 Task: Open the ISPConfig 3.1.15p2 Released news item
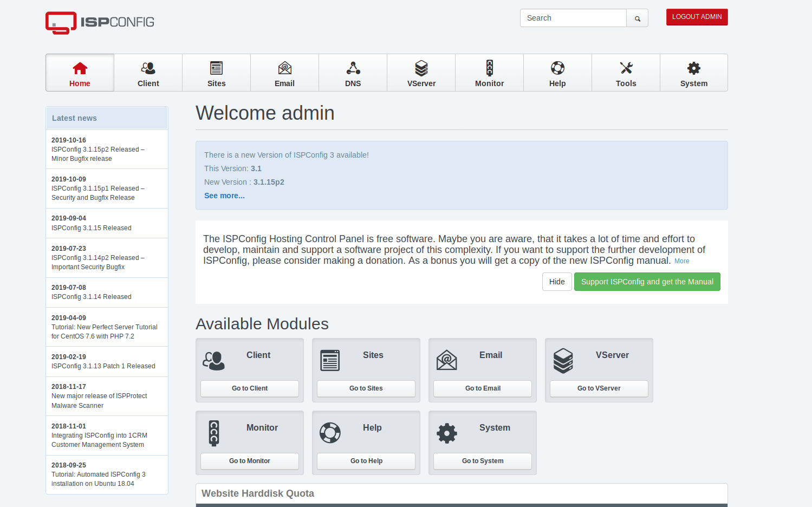pos(98,149)
